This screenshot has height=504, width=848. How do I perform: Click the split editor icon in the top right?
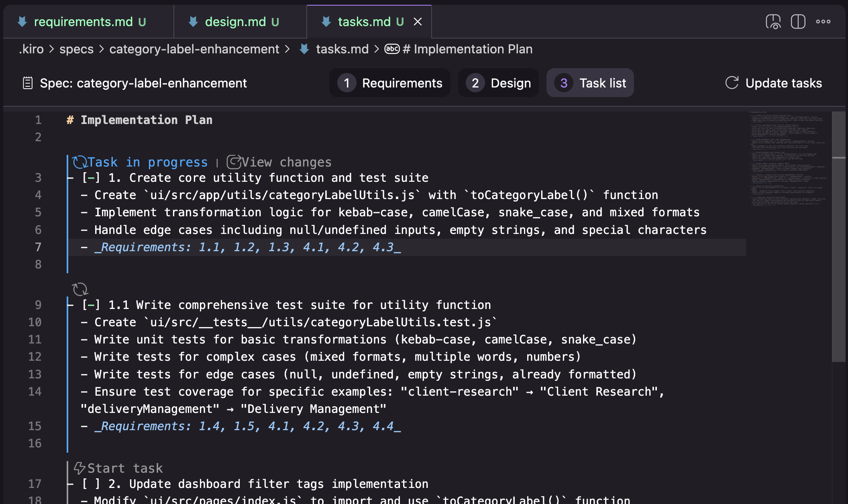(798, 22)
